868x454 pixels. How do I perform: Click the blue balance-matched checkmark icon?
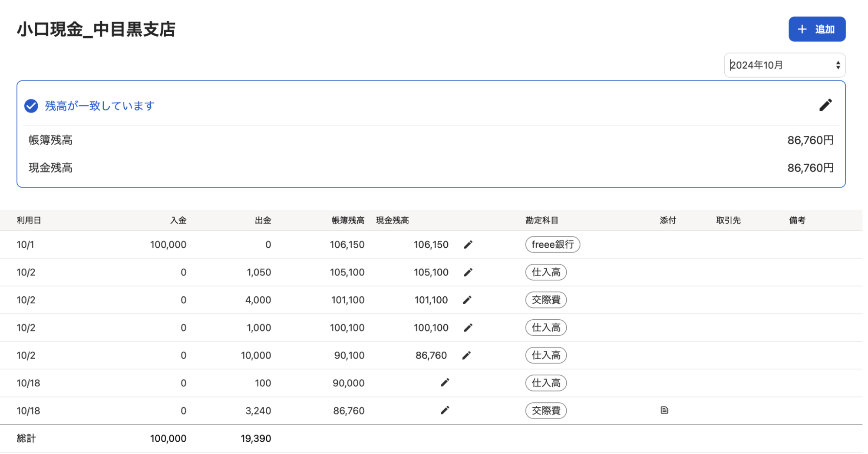pos(31,106)
